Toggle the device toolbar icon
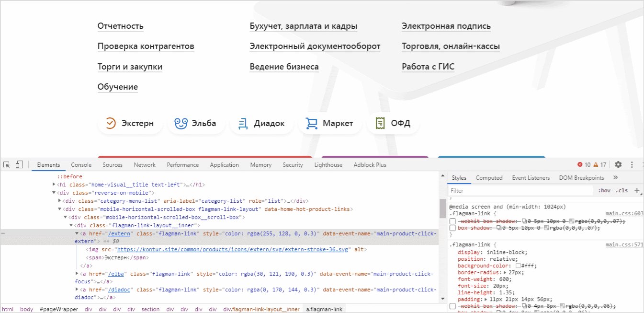Screen dimensions: 644x313 click(x=19, y=164)
